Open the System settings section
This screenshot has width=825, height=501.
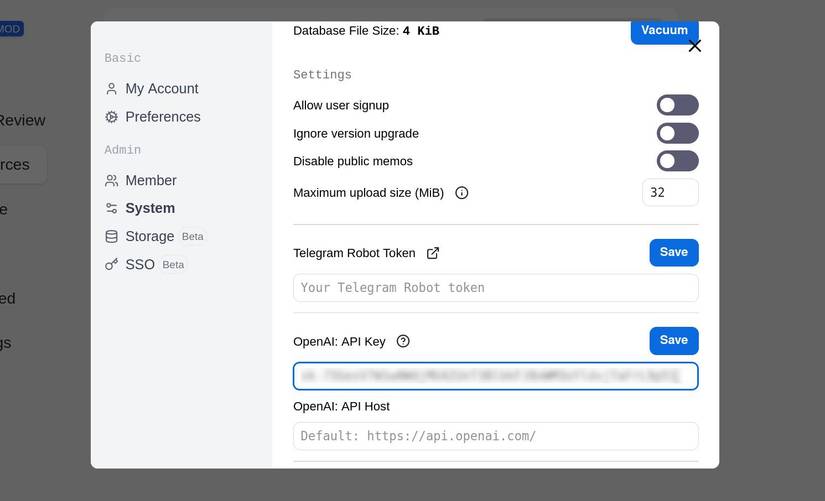[x=150, y=209]
